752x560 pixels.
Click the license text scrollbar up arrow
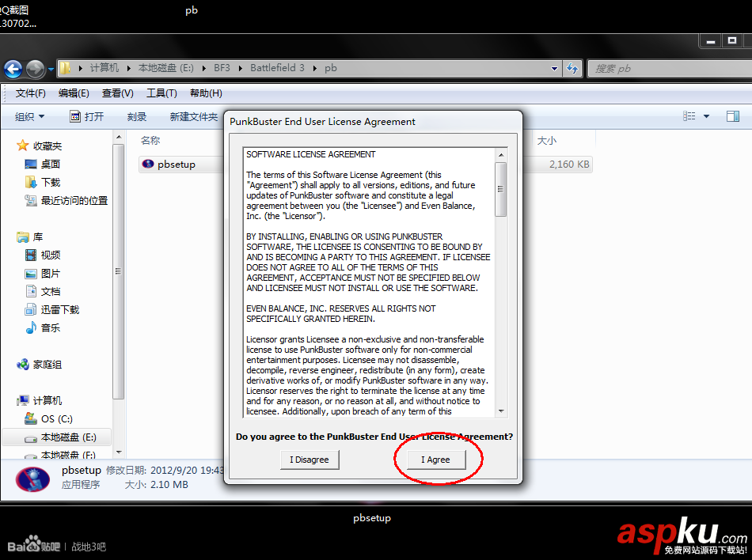tap(501, 155)
